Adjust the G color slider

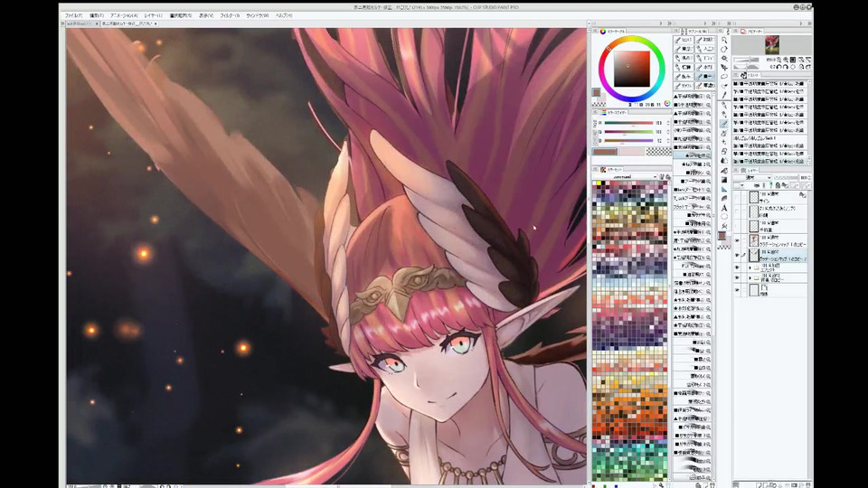pos(629,132)
